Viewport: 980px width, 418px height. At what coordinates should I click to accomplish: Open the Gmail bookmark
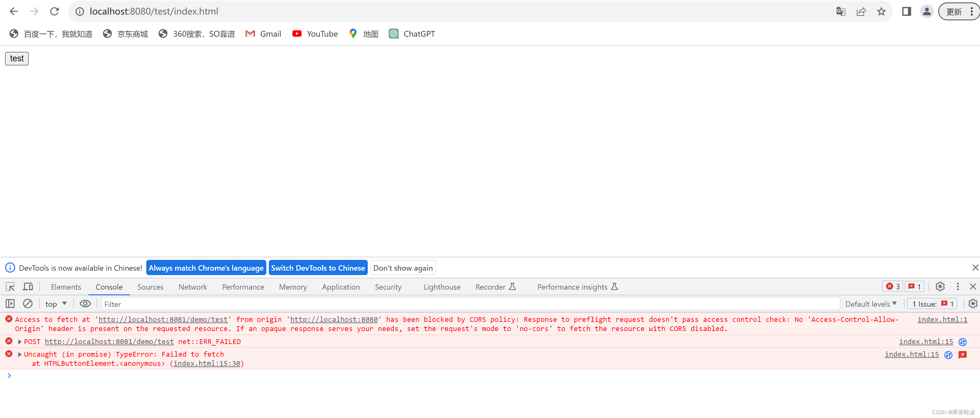[x=263, y=34]
